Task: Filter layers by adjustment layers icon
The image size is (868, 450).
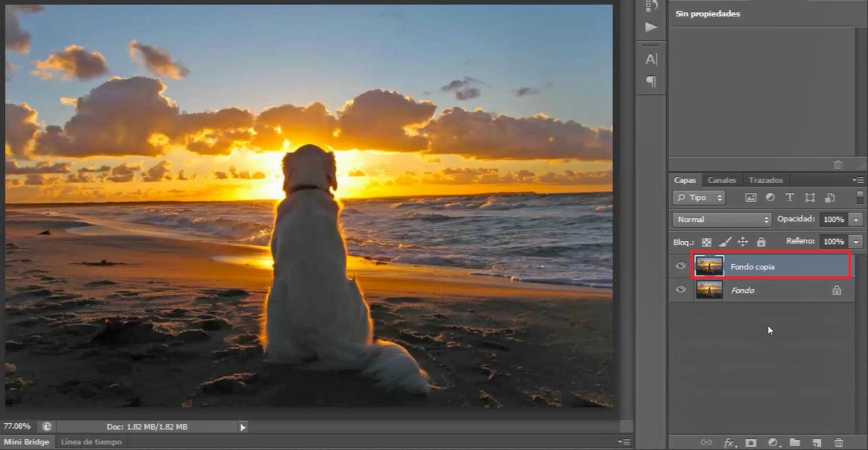Action: point(770,197)
